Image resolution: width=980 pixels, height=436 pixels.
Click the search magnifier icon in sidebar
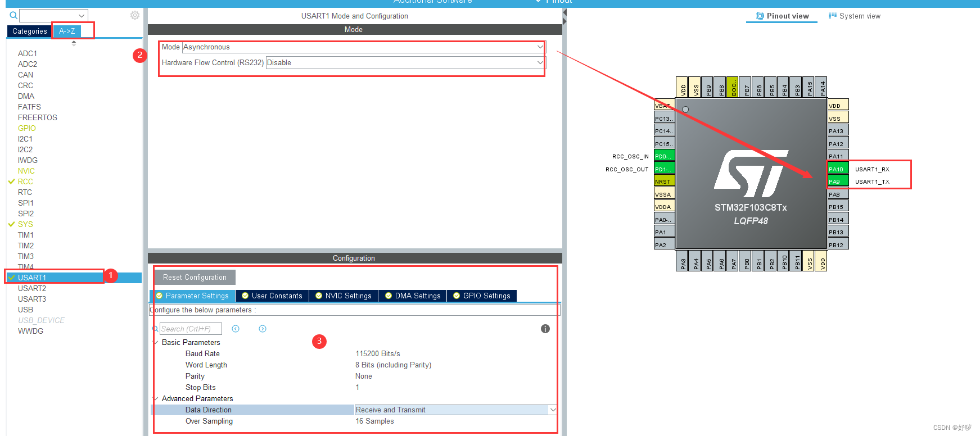[13, 16]
